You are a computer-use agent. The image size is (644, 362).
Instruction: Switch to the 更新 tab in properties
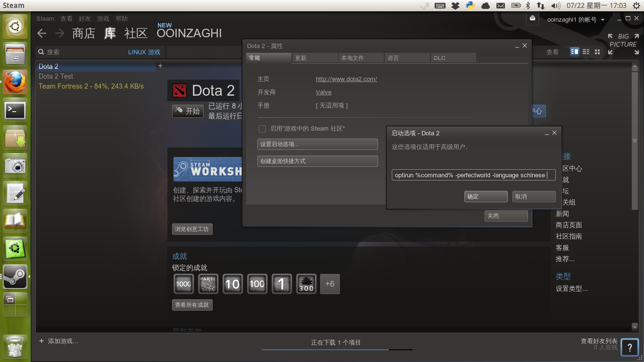click(x=314, y=58)
